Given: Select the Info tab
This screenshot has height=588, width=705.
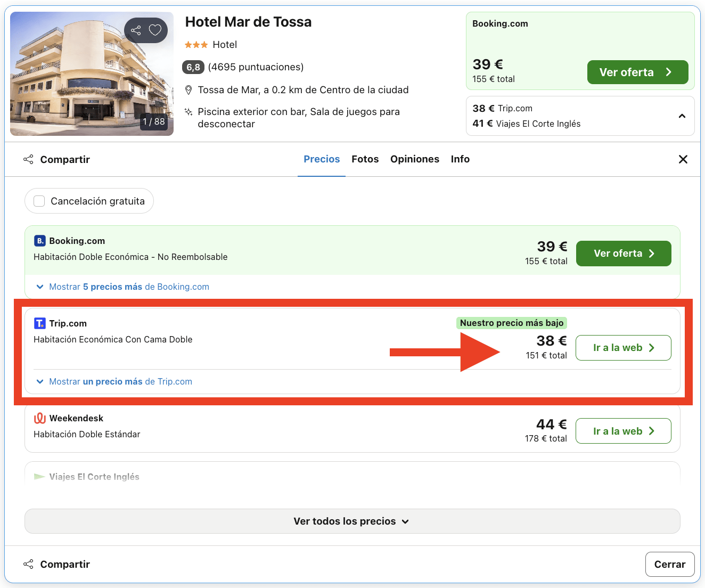Looking at the screenshot, I should (x=460, y=159).
